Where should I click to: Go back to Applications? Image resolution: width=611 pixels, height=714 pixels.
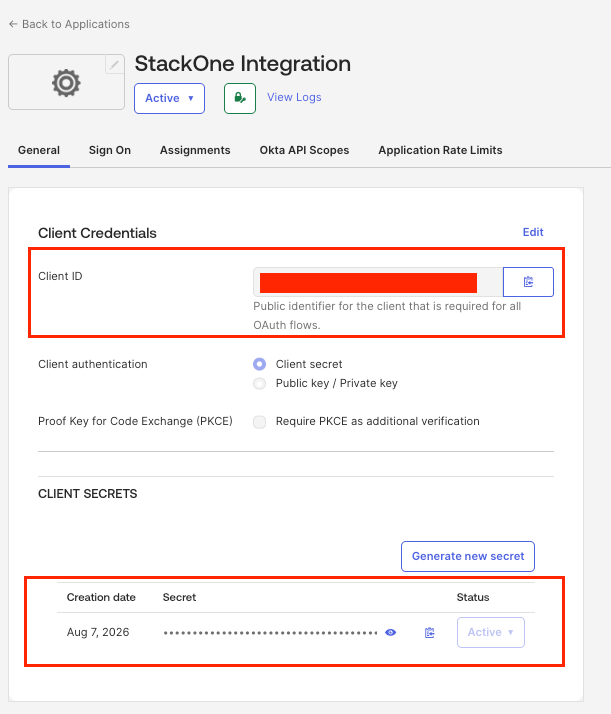click(x=69, y=24)
